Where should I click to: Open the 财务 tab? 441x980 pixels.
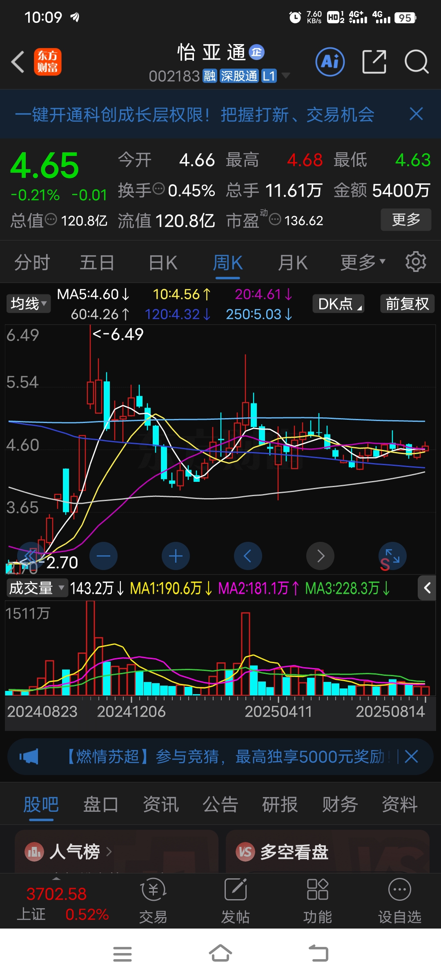[340, 805]
